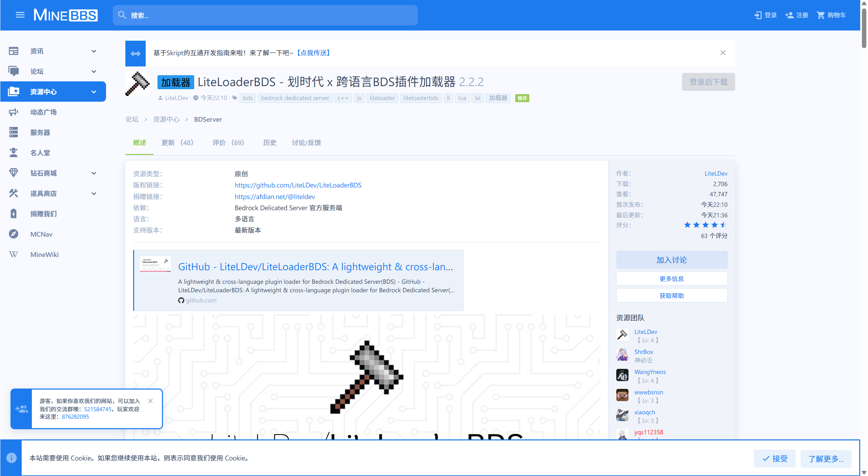Click the 点我传送 announcement link
The width and height of the screenshot is (868, 476).
[313, 53]
